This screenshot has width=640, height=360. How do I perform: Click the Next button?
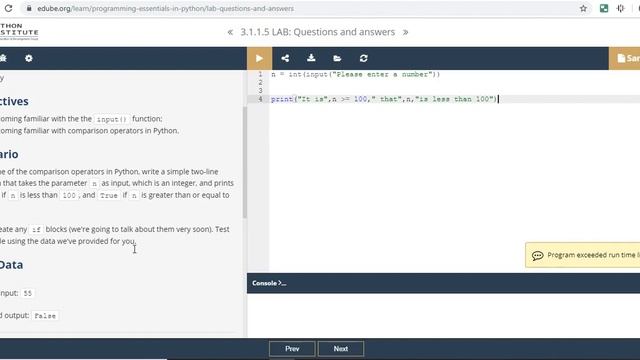[x=341, y=349]
